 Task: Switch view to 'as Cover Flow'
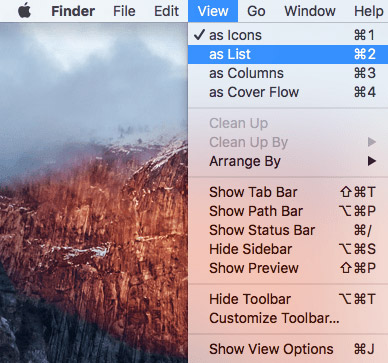[x=288, y=92]
